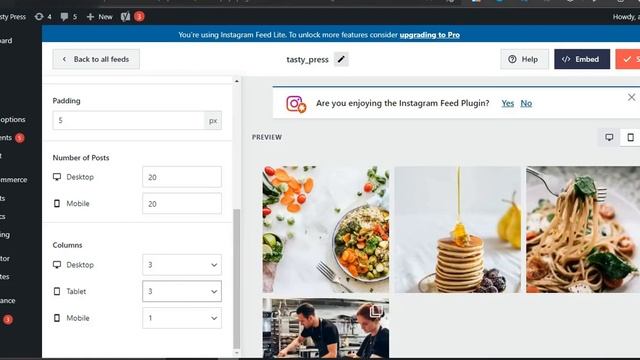Open the Comments sidebar item with badge

[12, 138]
